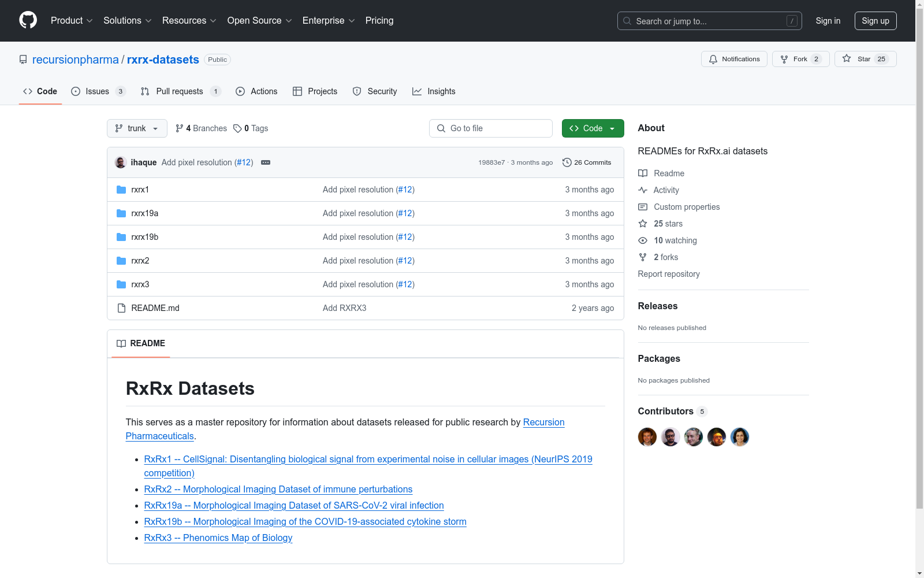Select the README tab in file viewer
This screenshot has height=578, width=924.
[140, 343]
